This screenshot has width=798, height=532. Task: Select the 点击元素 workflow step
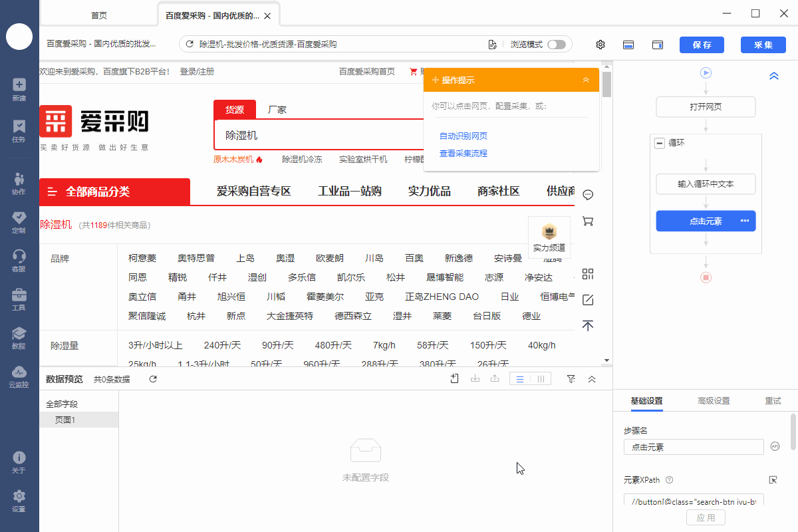(x=706, y=221)
